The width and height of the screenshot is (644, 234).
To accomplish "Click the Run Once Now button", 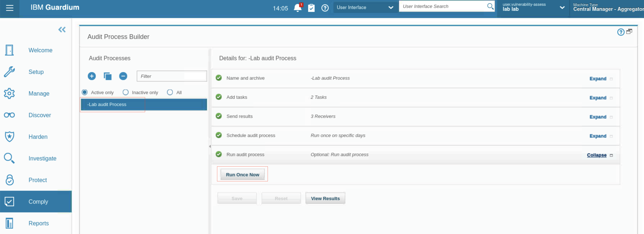I will tap(242, 175).
